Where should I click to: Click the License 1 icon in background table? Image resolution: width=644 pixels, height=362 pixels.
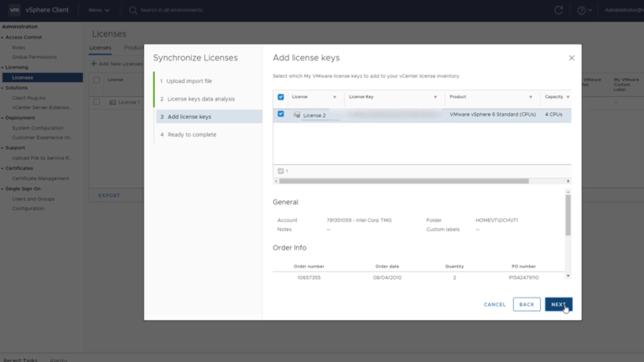(112, 102)
